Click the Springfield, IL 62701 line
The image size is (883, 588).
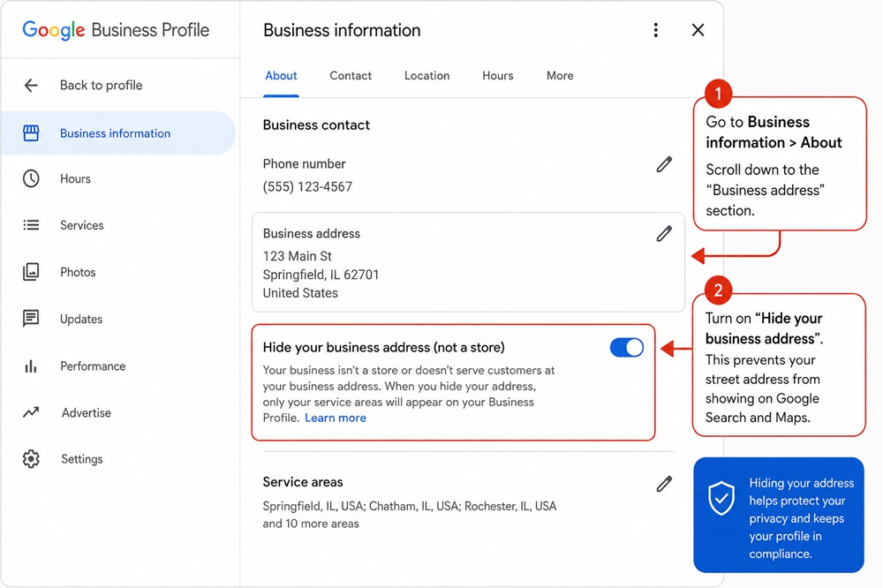point(321,275)
